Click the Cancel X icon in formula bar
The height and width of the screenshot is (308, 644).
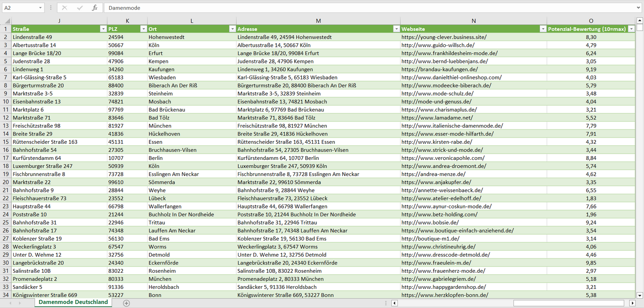65,8
